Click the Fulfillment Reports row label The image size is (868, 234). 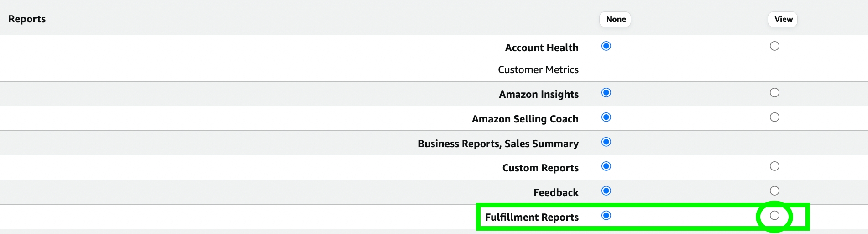coord(532,218)
